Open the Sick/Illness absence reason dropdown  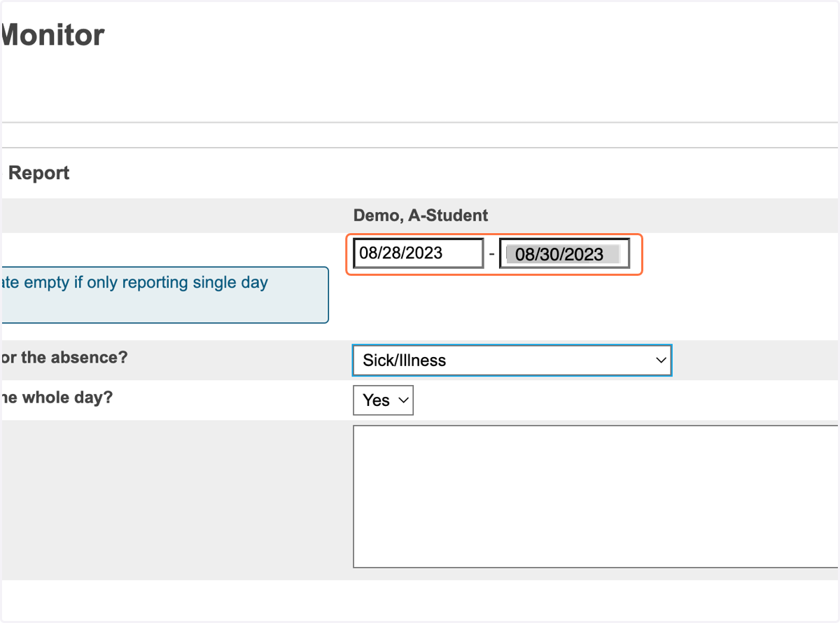point(512,360)
